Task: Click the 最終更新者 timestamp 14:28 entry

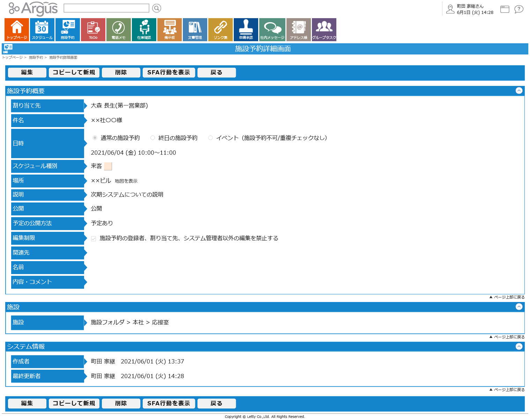Action: (137, 376)
